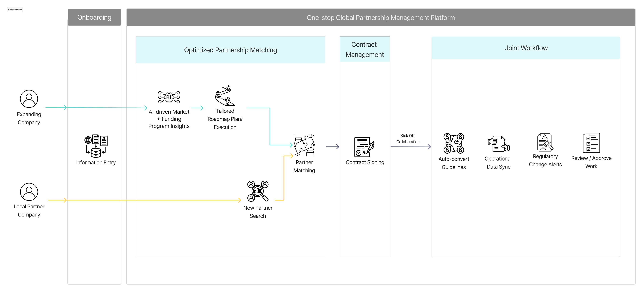
Task: Select the Onboarding section header
Action: (x=94, y=17)
